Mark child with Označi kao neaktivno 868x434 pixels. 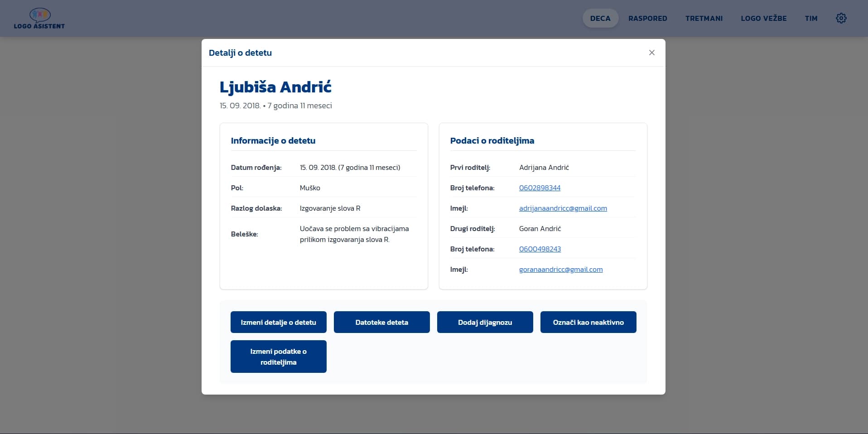click(x=588, y=322)
